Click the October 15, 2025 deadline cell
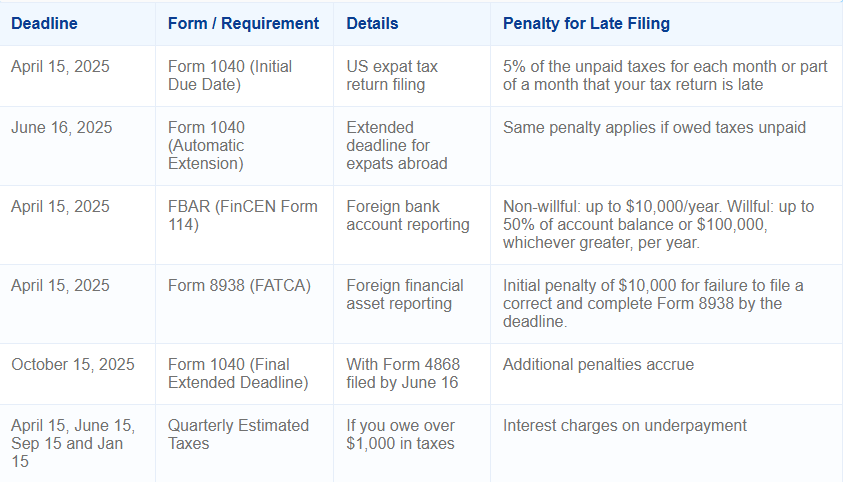The width and height of the screenshot is (843, 482). click(71, 364)
